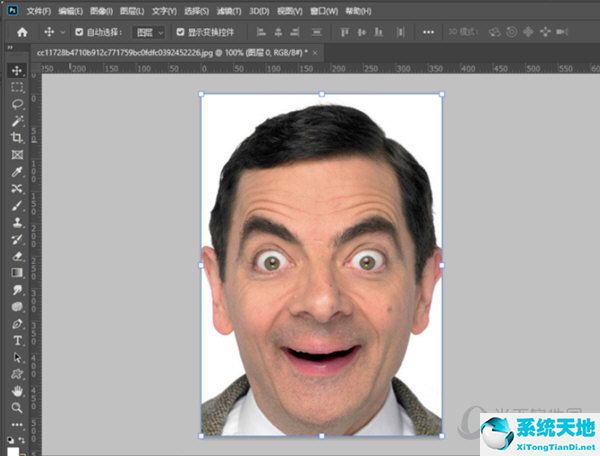Open the 滤镜(T) menu

coord(229,11)
